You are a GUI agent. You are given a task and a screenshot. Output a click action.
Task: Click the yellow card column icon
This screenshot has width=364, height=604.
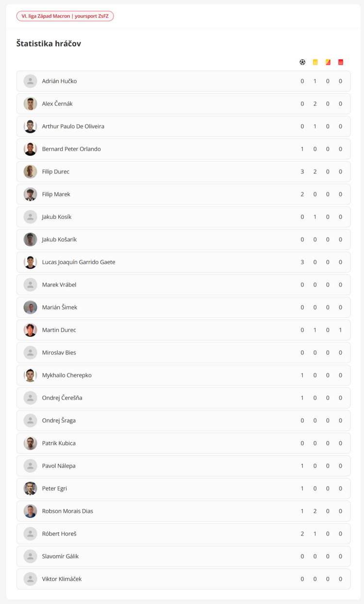315,62
